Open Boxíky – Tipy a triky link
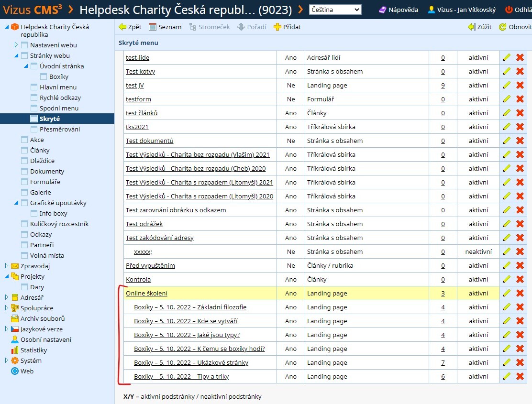Viewport: 532px width, 404px height. (x=181, y=377)
